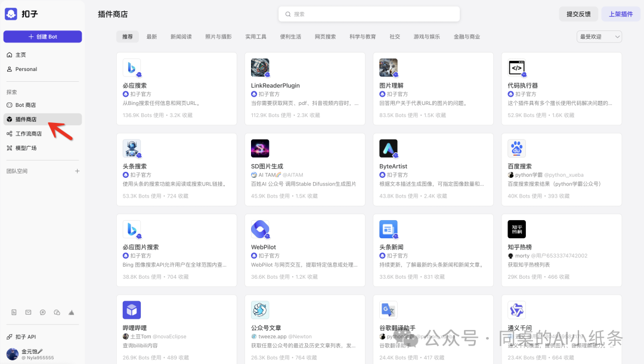
Task: Click the 哔哩哔哩 cube plugin icon
Action: pyautogui.click(x=132, y=310)
